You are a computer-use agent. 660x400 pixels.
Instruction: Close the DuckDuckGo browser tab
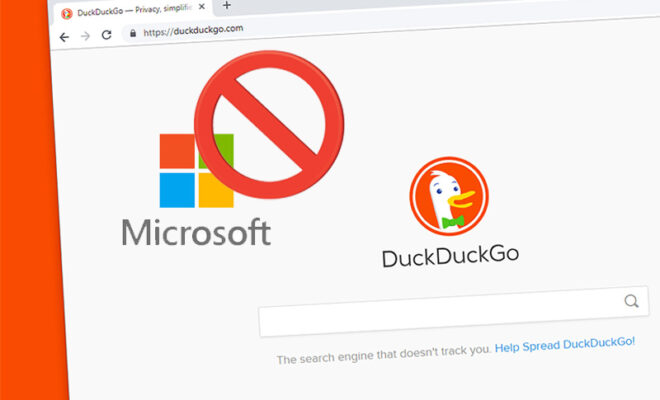tap(200, 7)
